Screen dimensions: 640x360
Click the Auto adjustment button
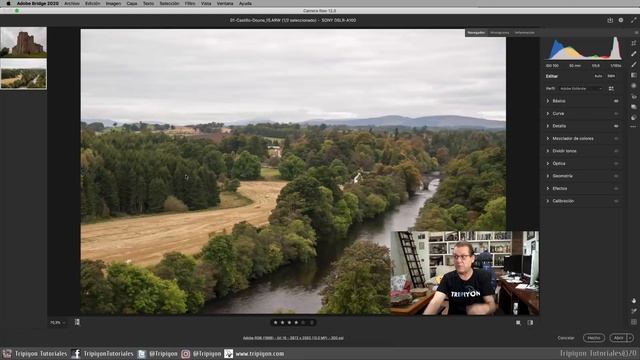pos(598,76)
